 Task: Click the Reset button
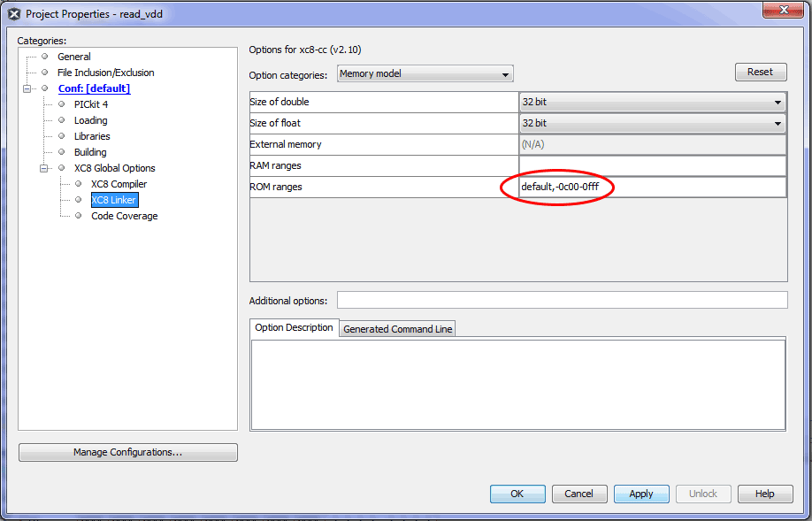click(x=760, y=72)
